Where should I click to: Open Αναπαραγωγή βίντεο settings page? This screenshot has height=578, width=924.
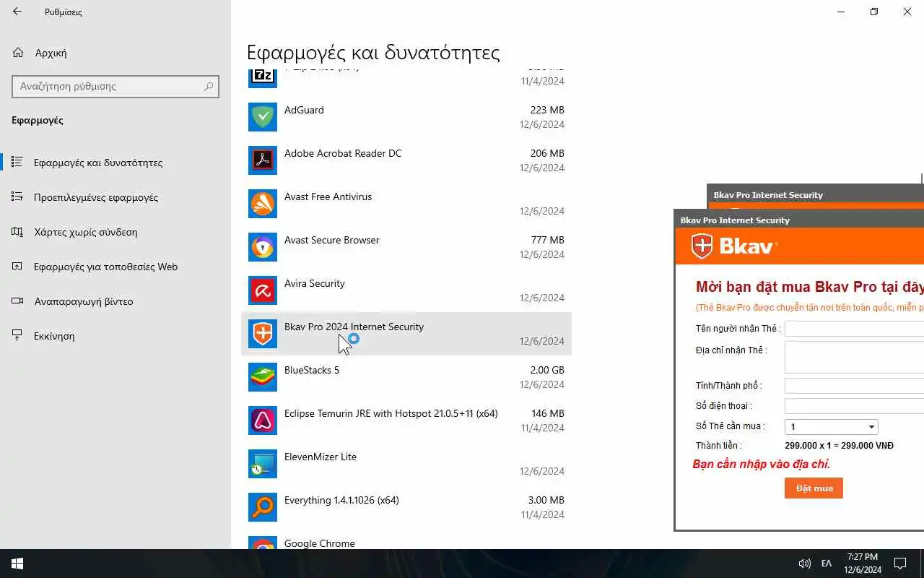click(84, 301)
